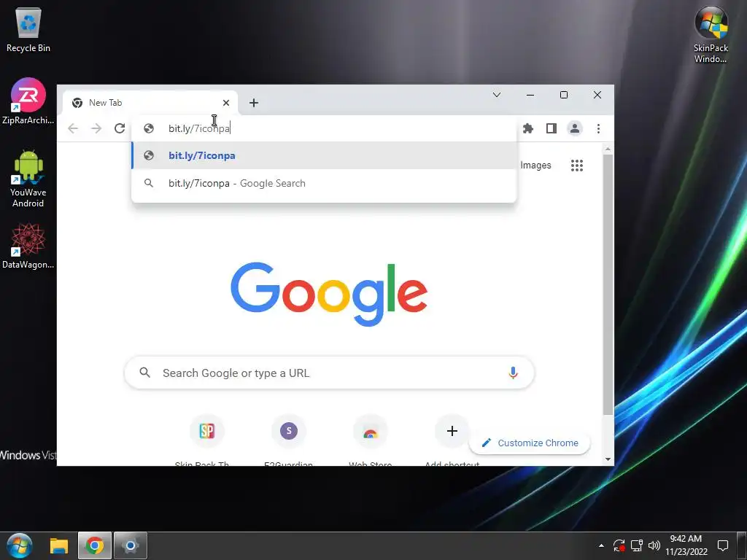Toggle the Chrome side panel
Screen dimensions: 747x560
point(551,128)
